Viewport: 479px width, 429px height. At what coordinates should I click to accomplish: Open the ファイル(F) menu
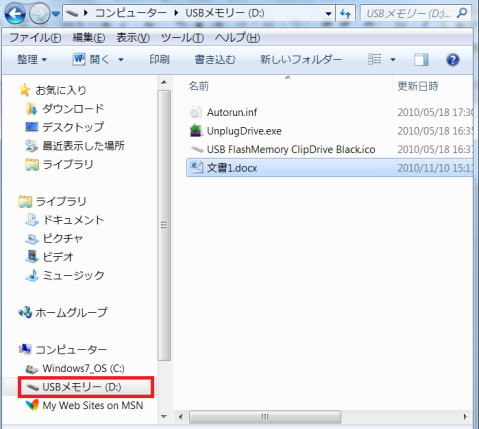[x=35, y=38]
